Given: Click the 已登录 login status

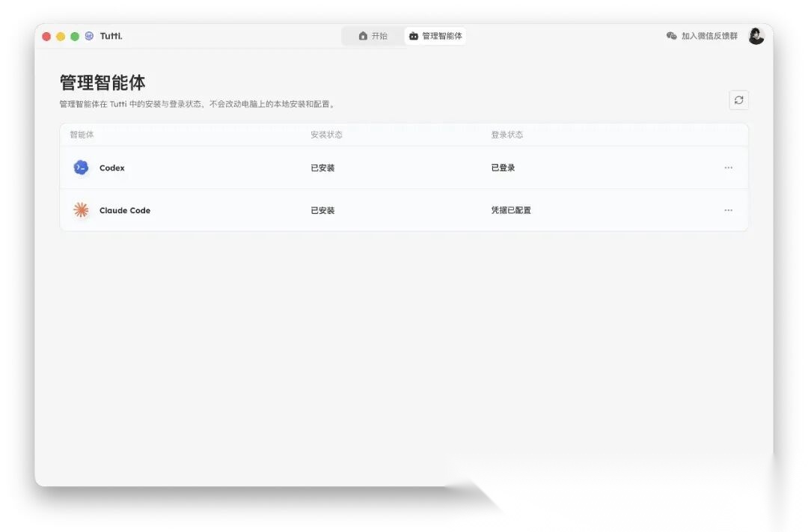Looking at the screenshot, I should point(503,168).
